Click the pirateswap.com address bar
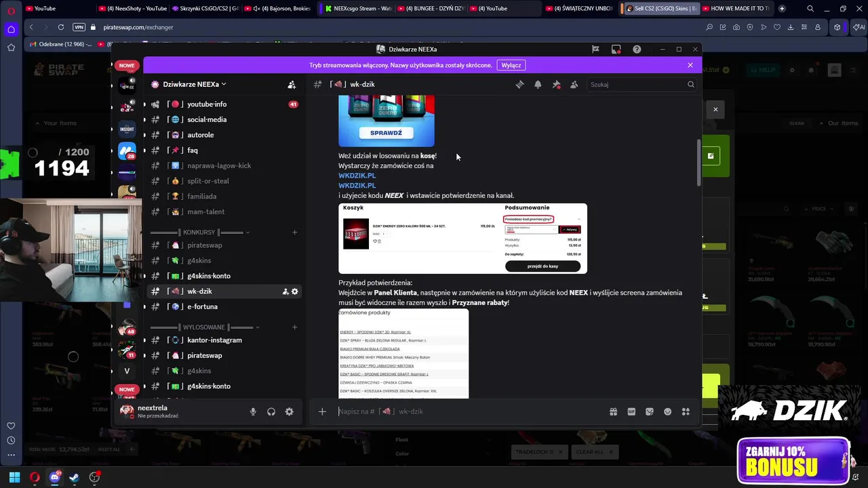The image size is (868, 488). click(138, 27)
